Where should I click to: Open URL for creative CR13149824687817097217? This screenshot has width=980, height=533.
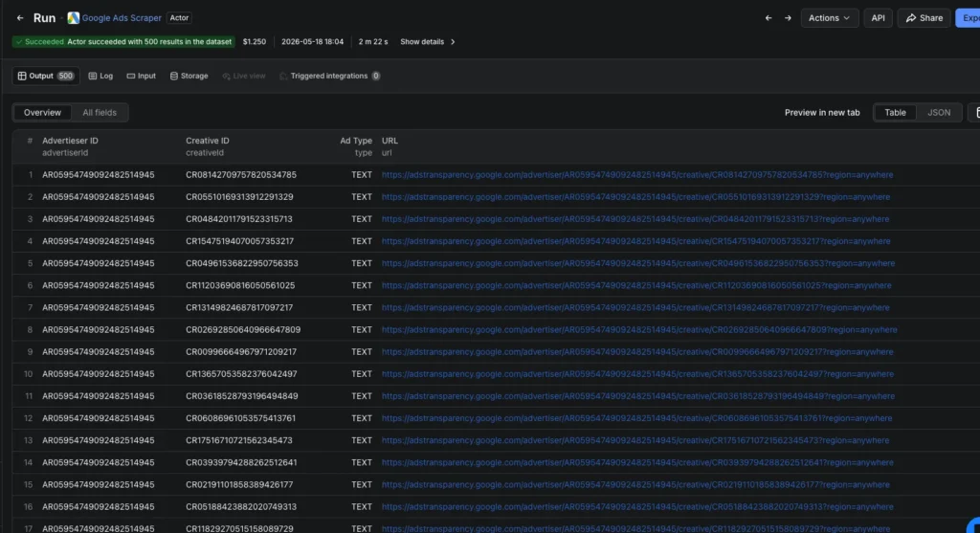click(x=635, y=307)
